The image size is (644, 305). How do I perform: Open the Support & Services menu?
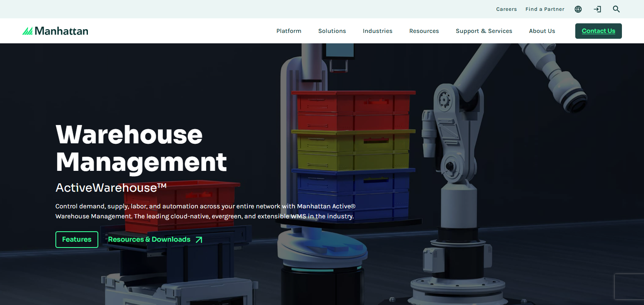pyautogui.click(x=484, y=31)
